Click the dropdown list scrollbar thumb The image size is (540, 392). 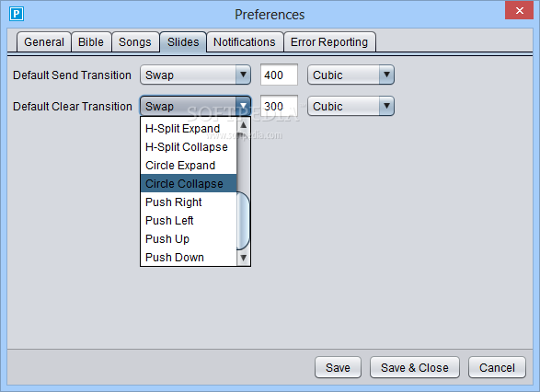[x=244, y=221]
